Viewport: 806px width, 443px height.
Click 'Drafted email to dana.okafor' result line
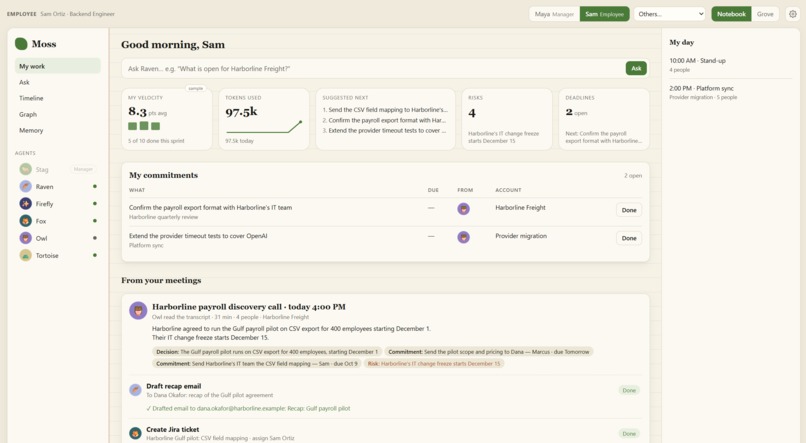point(248,409)
